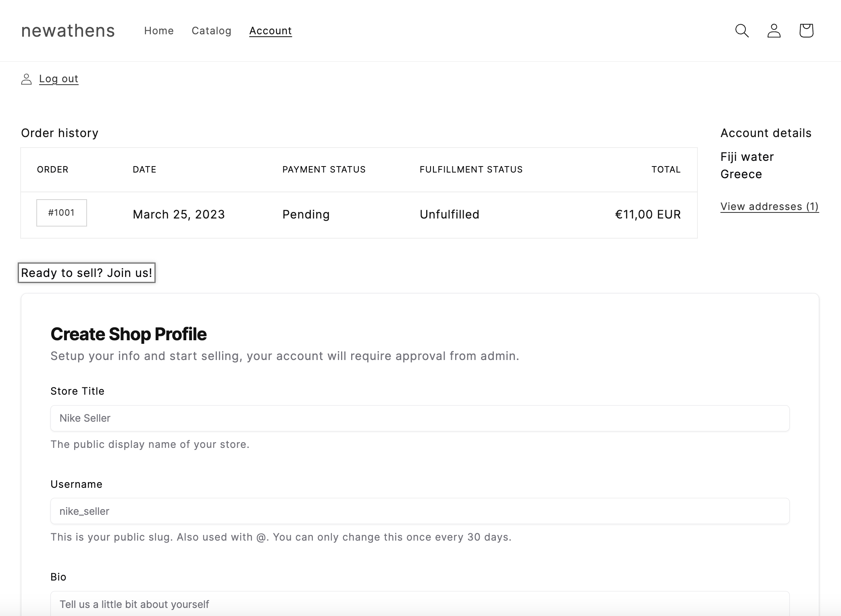
Task: Click the account person icon in header
Action: (x=774, y=31)
